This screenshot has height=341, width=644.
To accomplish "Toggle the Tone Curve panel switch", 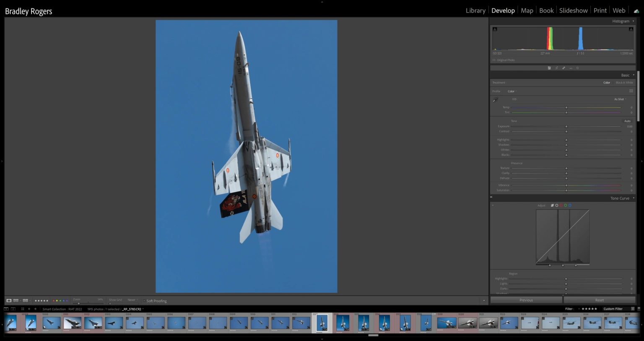I will (x=491, y=197).
